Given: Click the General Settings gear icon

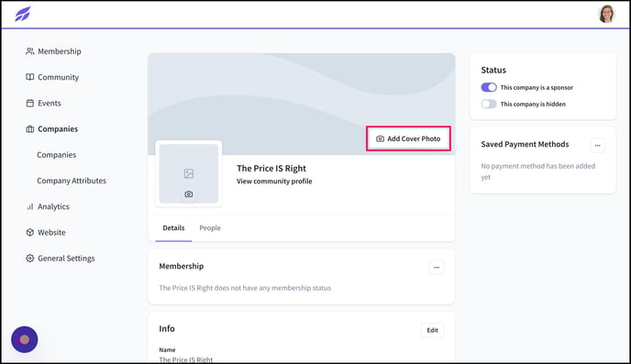Looking at the screenshot, I should [29, 259].
